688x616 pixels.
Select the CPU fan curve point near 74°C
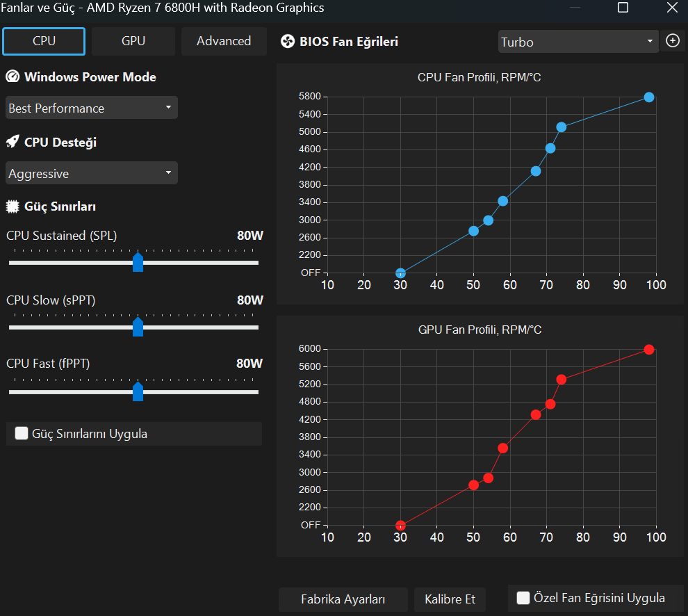[562, 127]
